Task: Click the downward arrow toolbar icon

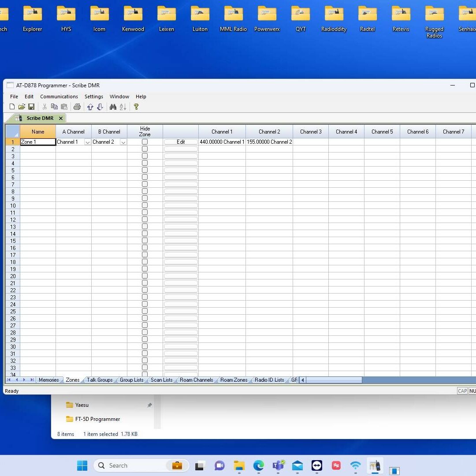Action: click(x=100, y=107)
